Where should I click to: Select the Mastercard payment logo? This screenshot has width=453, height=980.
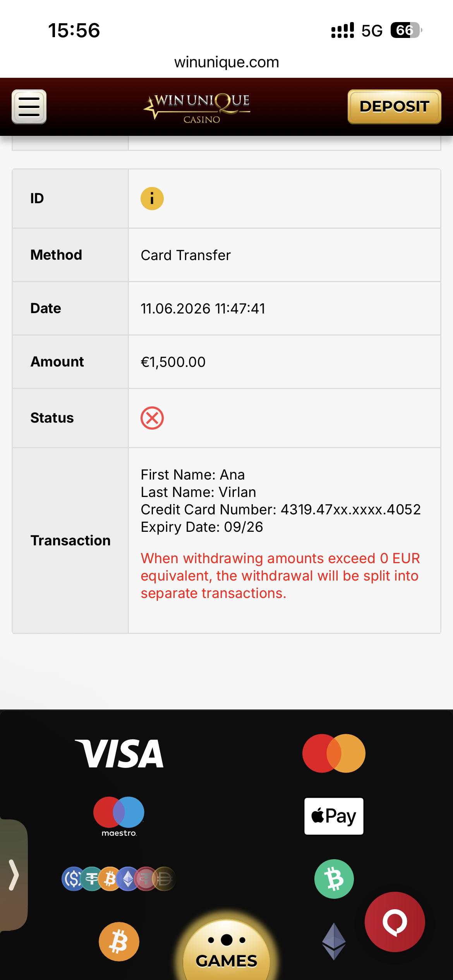pyautogui.click(x=334, y=753)
